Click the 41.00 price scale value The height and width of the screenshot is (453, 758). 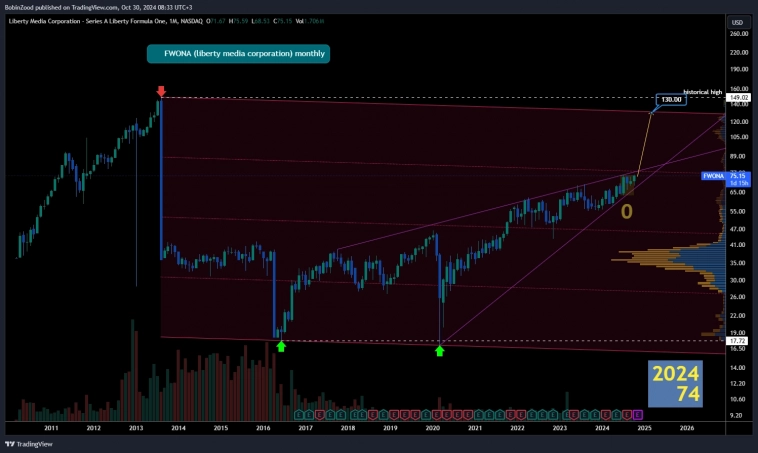(x=738, y=245)
